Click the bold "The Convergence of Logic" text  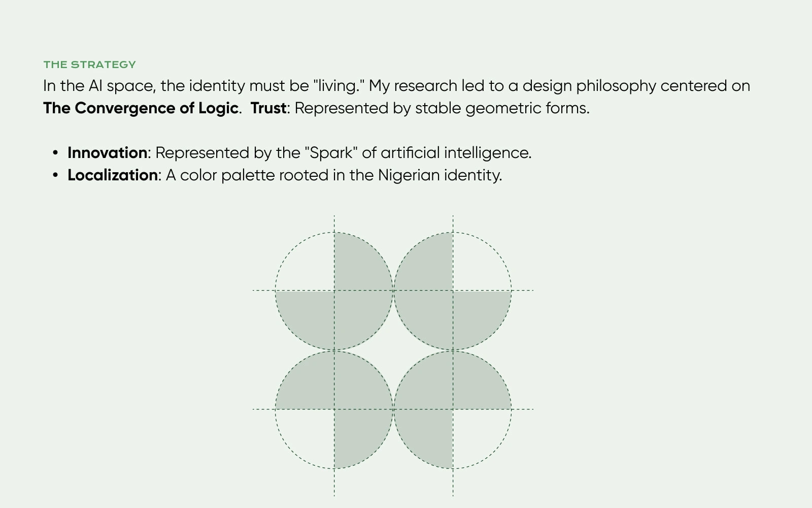click(141, 108)
